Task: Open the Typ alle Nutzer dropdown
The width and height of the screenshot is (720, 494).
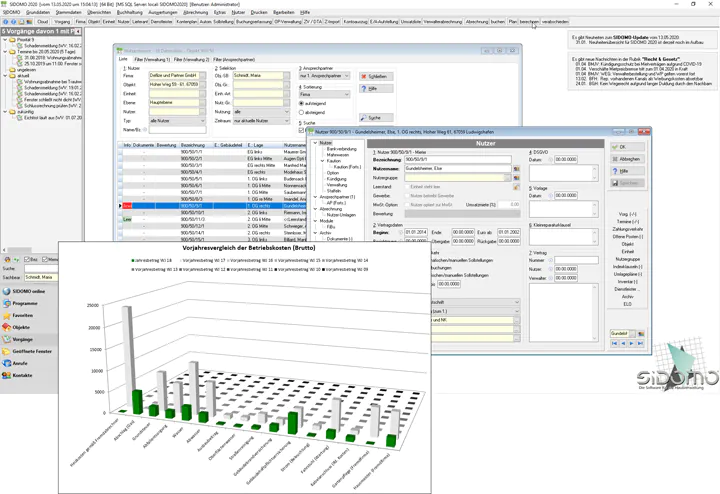Action: click(177, 121)
